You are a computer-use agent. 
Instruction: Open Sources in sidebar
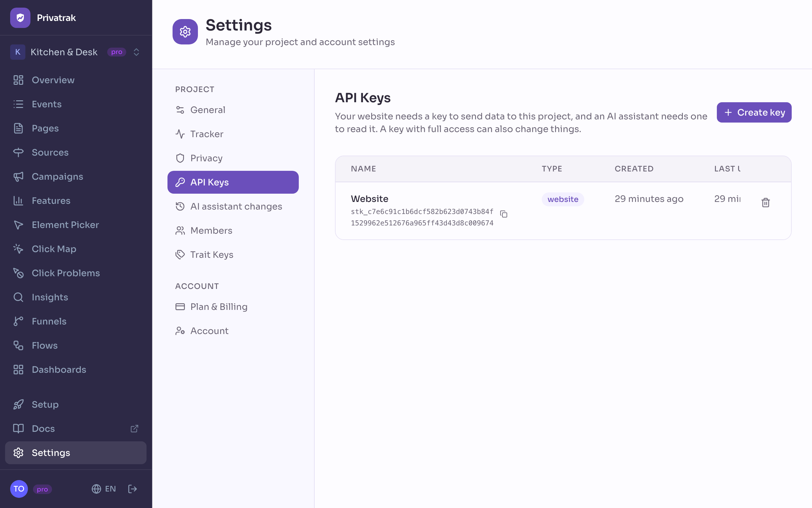[76, 152]
